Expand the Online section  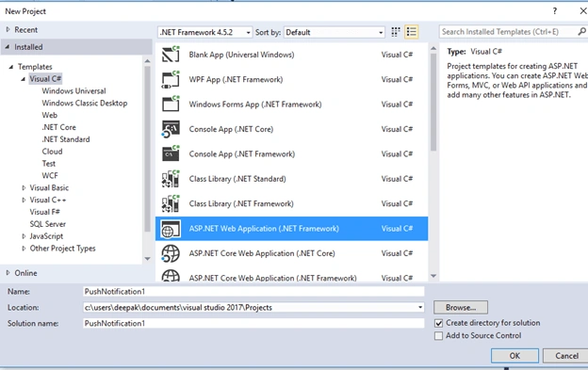pos(8,273)
